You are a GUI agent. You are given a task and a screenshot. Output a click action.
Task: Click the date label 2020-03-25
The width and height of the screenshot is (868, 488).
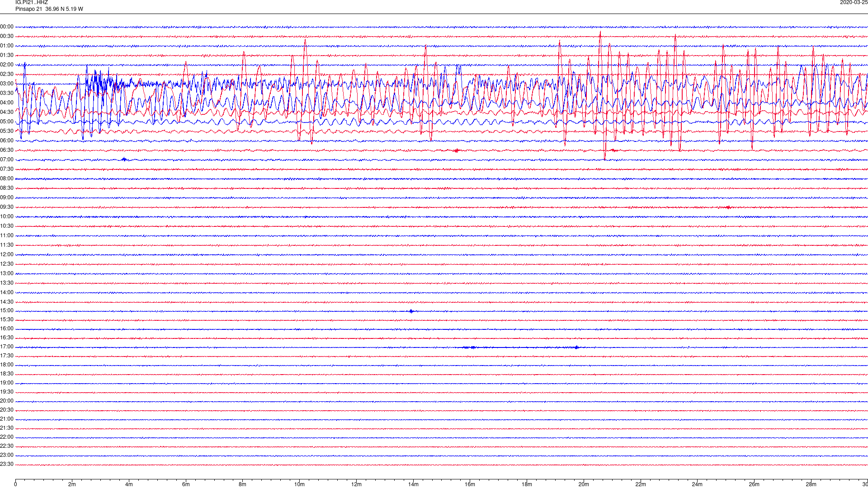tap(854, 3)
